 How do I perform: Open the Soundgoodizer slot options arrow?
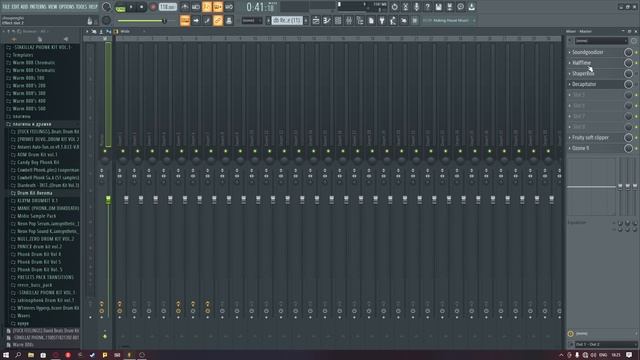coord(570,52)
